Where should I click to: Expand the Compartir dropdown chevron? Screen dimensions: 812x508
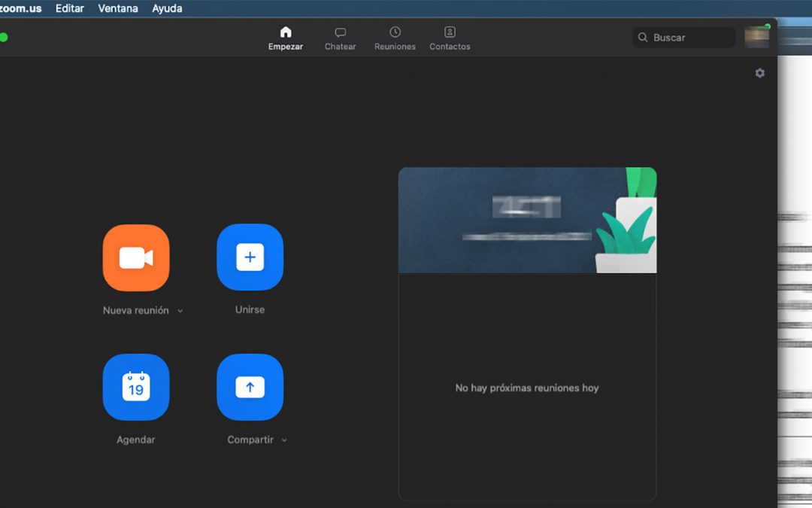(284, 440)
